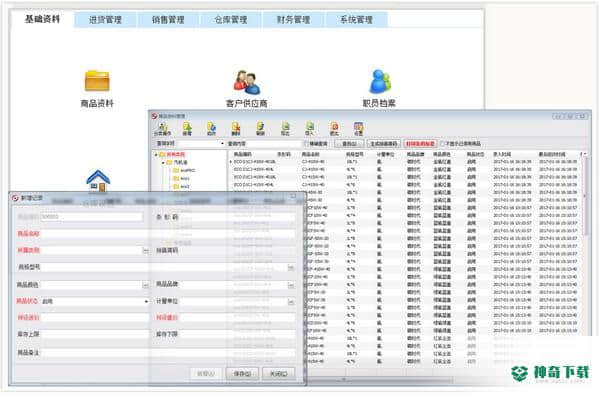
Task: Open the 商品状态 dropdown in the dialog
Action: point(146,302)
